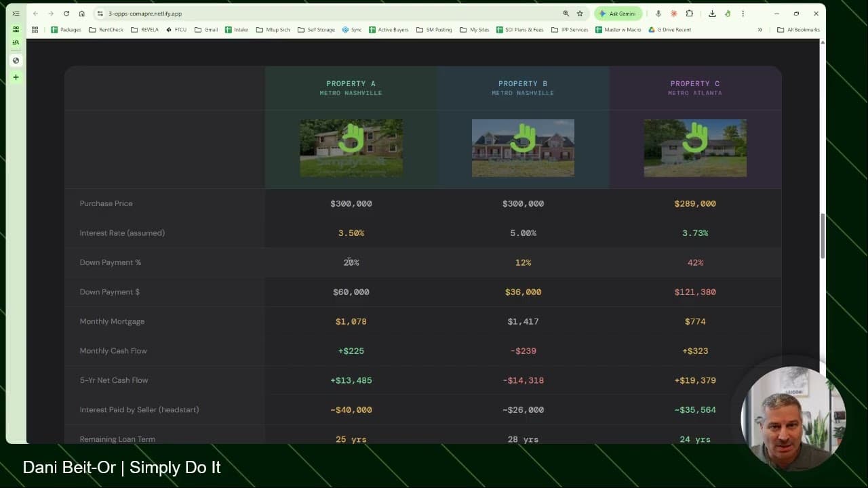The height and width of the screenshot is (488, 868).
Task: Click the Property B house photo
Action: coord(523,148)
